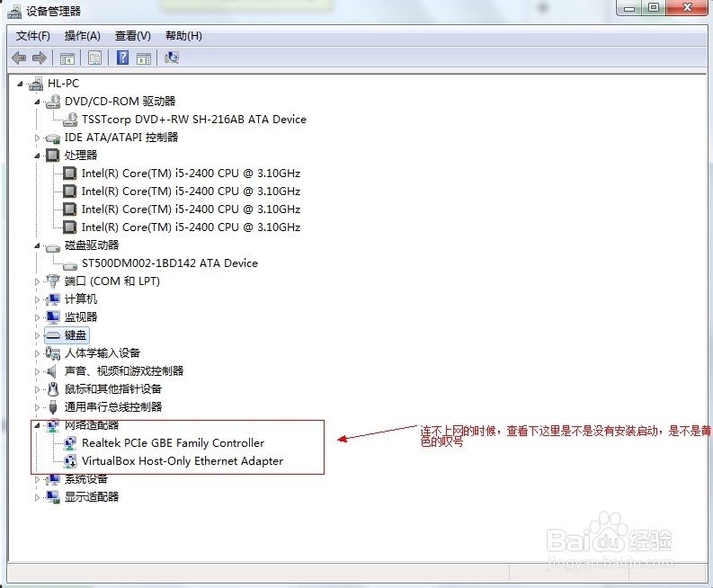The image size is (713, 588).
Task: Select the 系统设备 category label
Action: (86, 479)
